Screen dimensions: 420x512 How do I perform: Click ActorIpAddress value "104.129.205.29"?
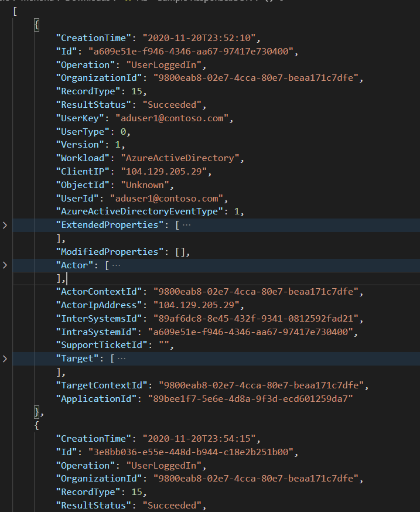197,305
